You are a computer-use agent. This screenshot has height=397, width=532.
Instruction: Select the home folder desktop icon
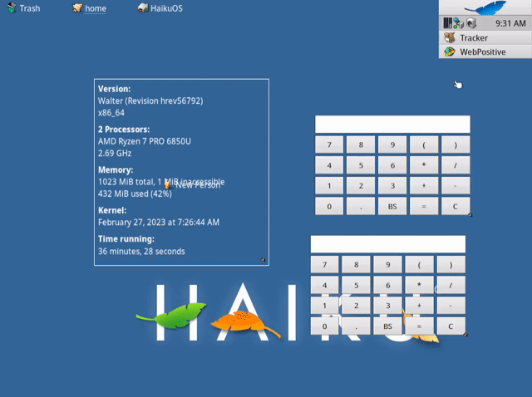pos(89,8)
